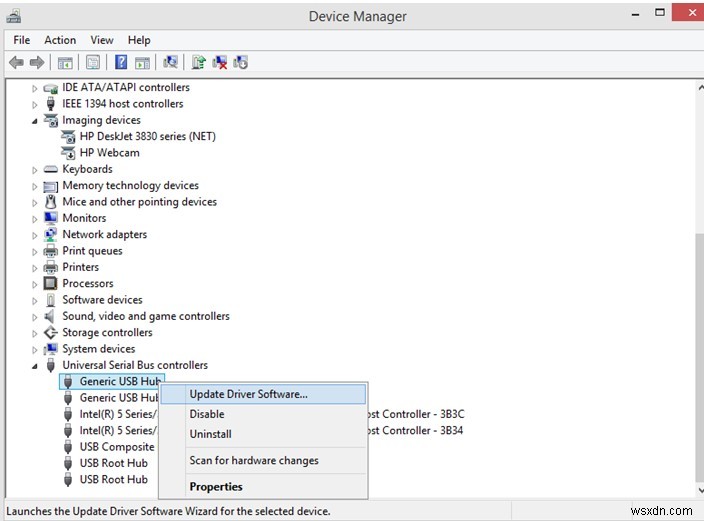Minimize the Device Manager window

pyautogui.click(x=635, y=14)
